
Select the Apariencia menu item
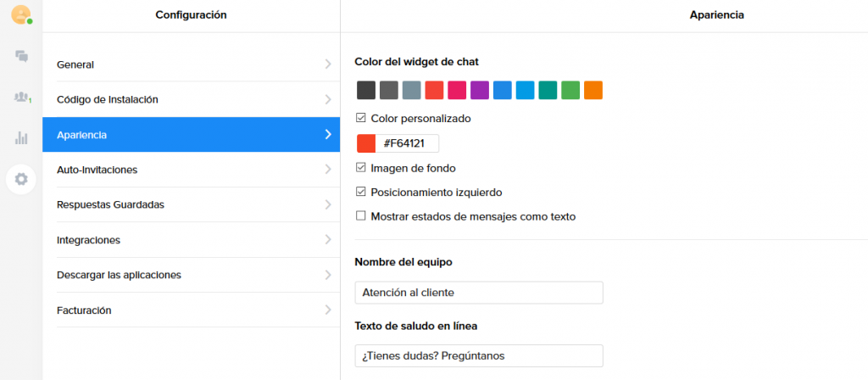[x=191, y=134]
